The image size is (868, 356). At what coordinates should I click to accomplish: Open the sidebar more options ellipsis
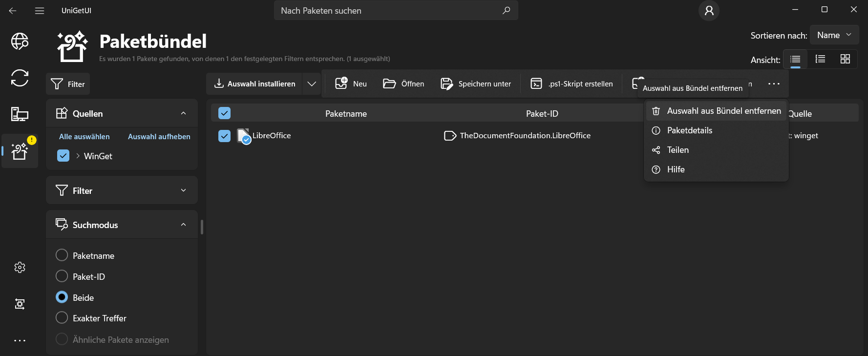pyautogui.click(x=20, y=340)
